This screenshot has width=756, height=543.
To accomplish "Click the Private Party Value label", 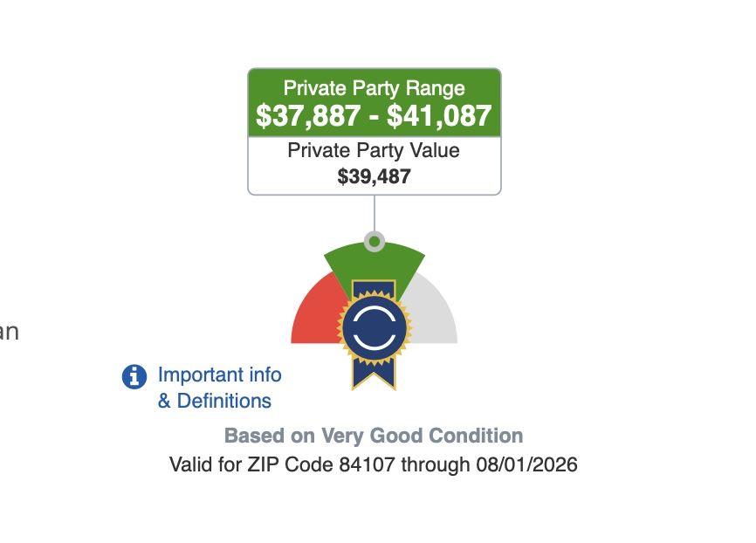I will pos(374,150).
